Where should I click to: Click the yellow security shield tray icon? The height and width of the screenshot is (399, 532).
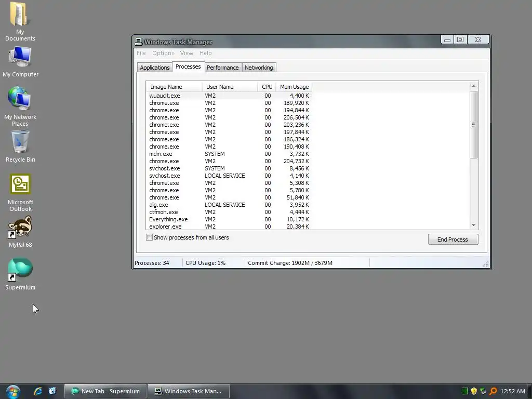[474, 391]
